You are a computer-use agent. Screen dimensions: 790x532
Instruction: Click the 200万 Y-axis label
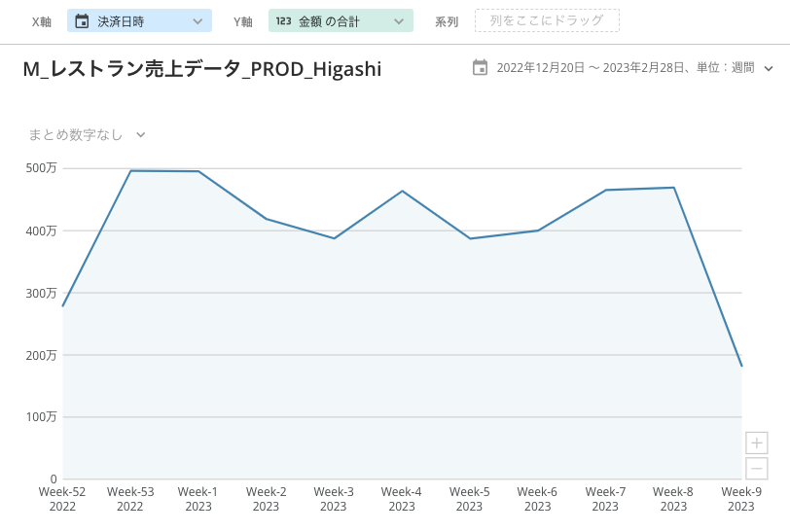tap(41, 355)
